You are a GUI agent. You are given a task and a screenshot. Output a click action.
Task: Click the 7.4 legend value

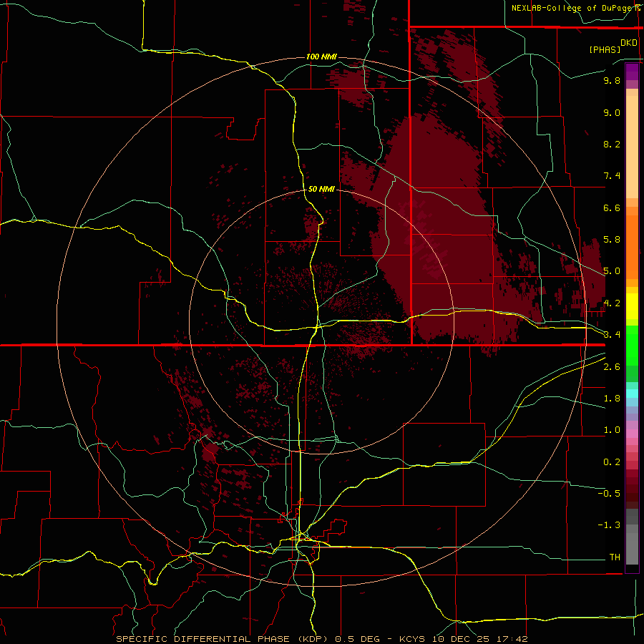click(612, 176)
